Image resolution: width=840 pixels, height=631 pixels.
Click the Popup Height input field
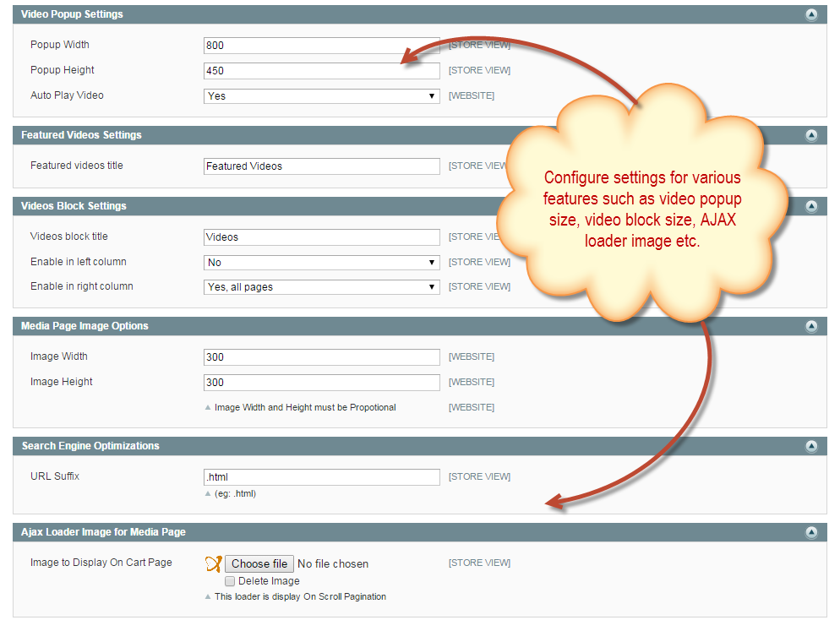click(x=321, y=71)
